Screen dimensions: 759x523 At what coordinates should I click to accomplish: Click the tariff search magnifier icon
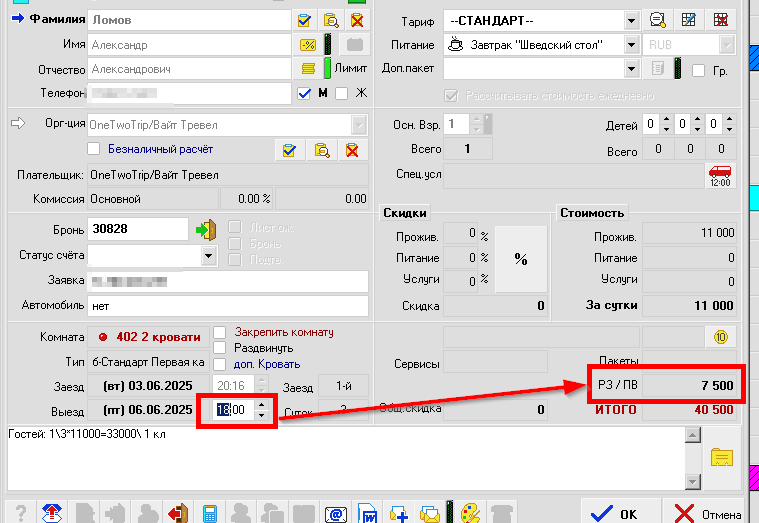[657, 19]
